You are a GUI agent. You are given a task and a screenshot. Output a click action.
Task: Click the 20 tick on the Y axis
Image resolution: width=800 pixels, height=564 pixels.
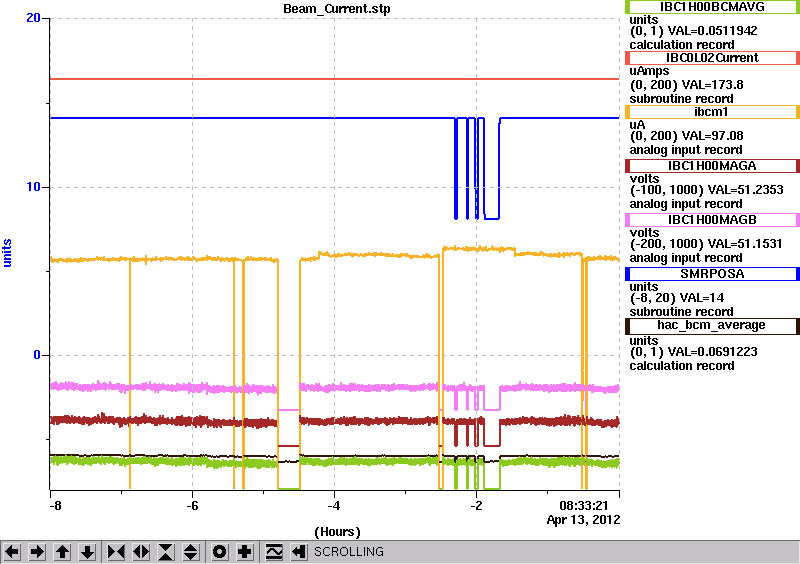pyautogui.click(x=33, y=18)
